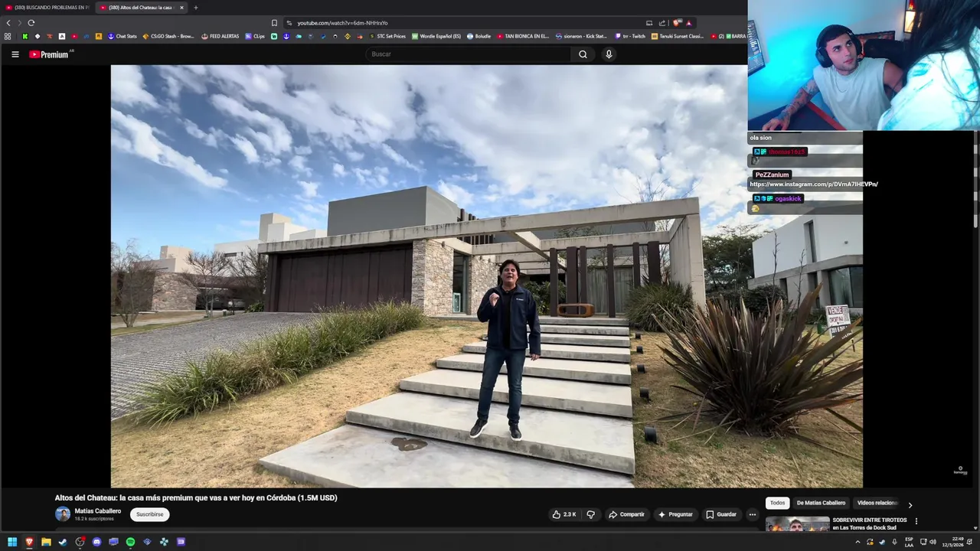Open the bookmarks apps grid icon

coord(8,36)
